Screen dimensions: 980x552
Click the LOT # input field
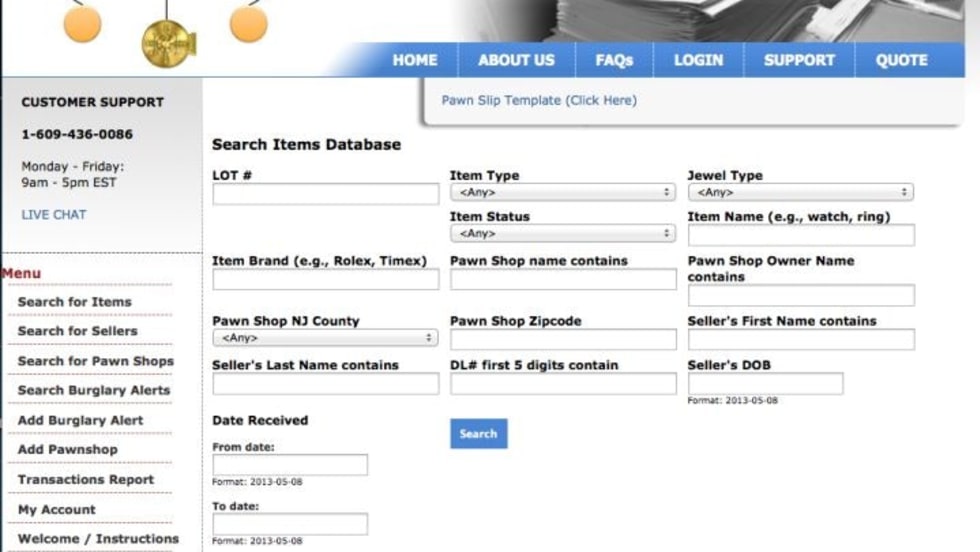click(x=325, y=194)
